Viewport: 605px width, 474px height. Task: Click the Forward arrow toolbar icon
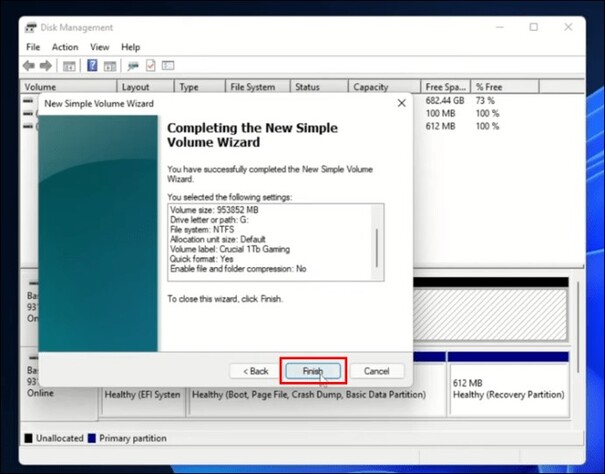click(x=46, y=66)
